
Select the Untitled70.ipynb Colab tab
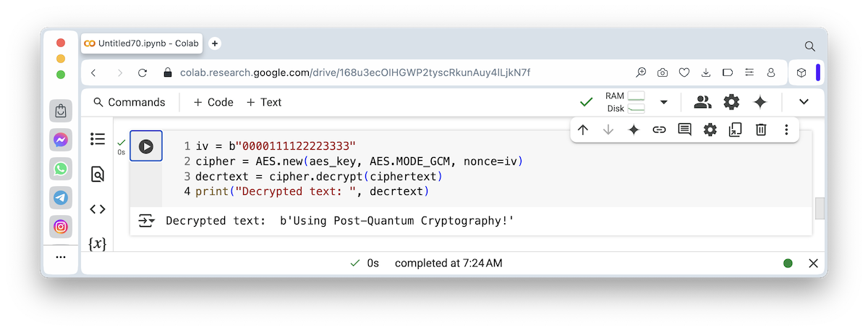[x=142, y=43]
